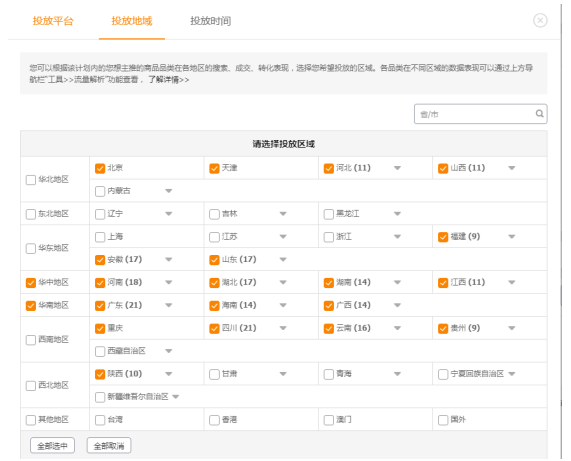The image size is (571, 461).
Task: Expand the 湖南 (14) dropdown arrow
Action: pyautogui.click(x=397, y=282)
